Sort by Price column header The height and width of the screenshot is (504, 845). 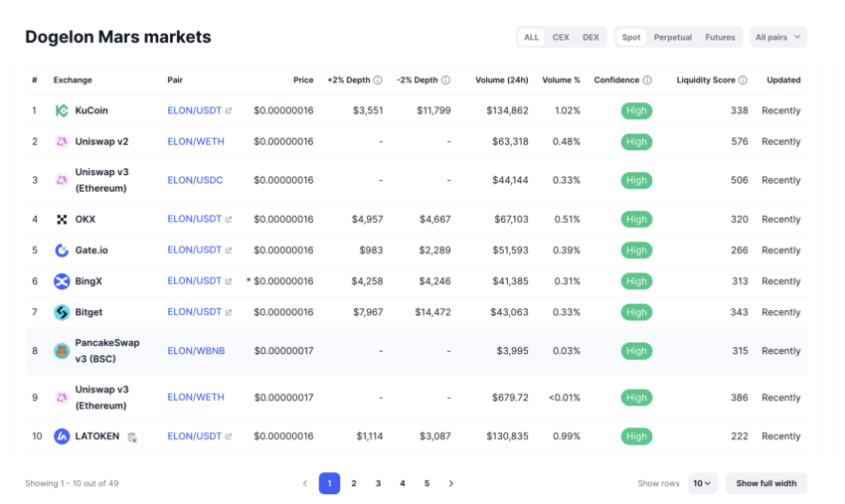tap(303, 80)
